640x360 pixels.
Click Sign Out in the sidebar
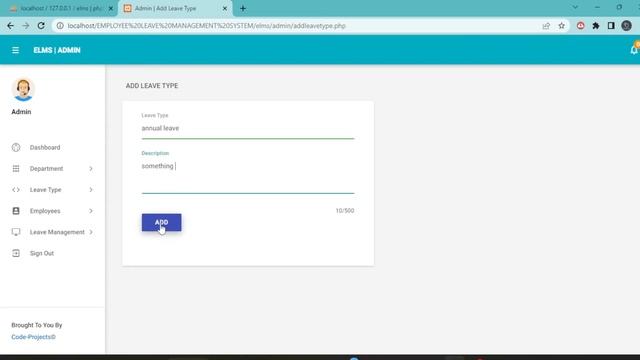(x=42, y=253)
